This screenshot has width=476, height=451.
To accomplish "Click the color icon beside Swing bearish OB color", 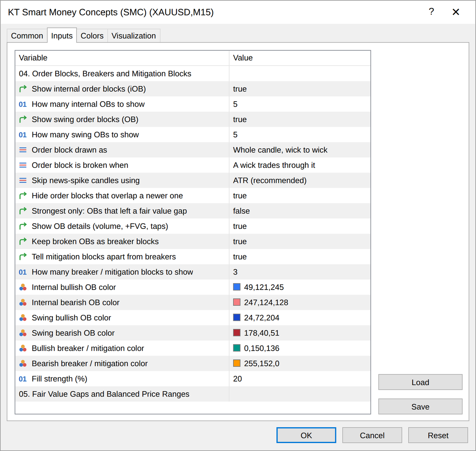I will coord(23,333).
